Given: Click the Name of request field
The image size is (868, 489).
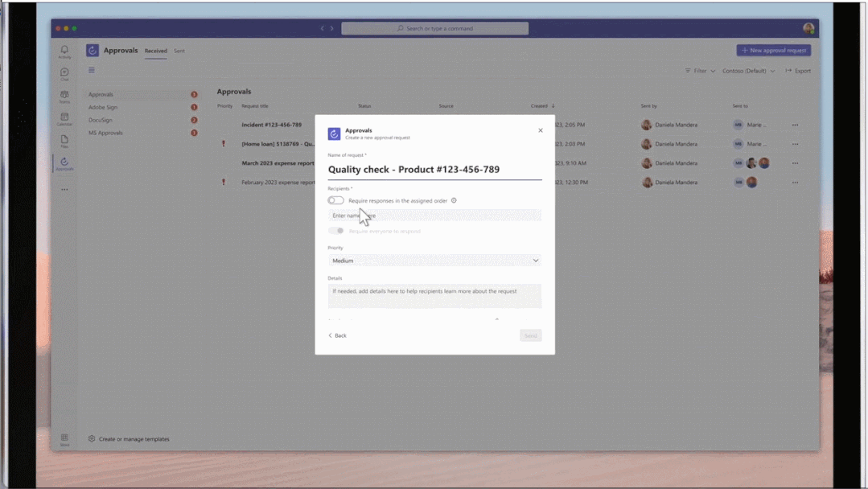Looking at the screenshot, I should (434, 170).
